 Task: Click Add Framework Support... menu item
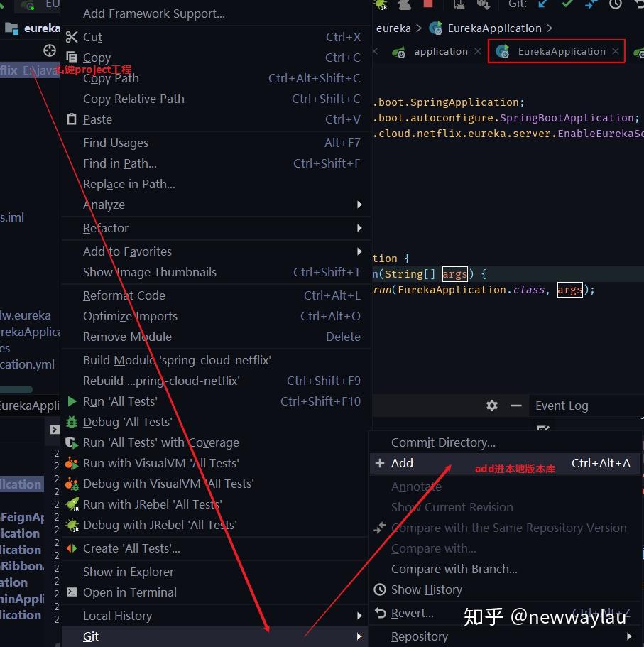tap(216, 13)
